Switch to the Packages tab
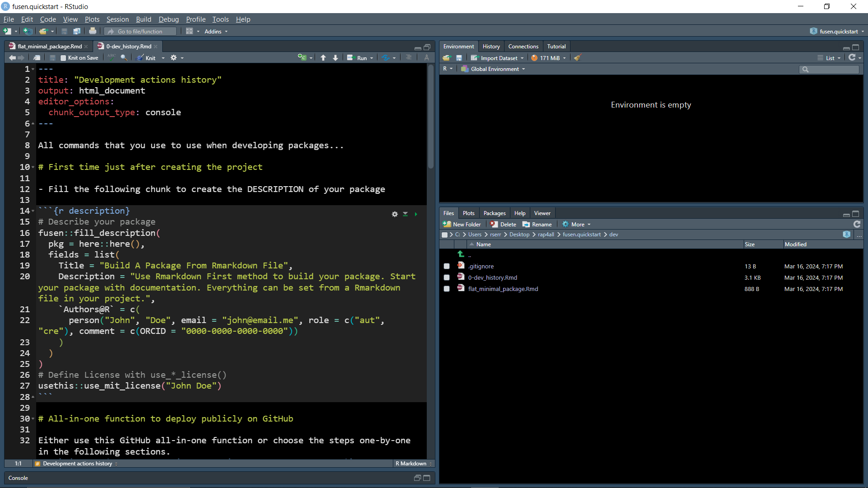 [494, 213]
